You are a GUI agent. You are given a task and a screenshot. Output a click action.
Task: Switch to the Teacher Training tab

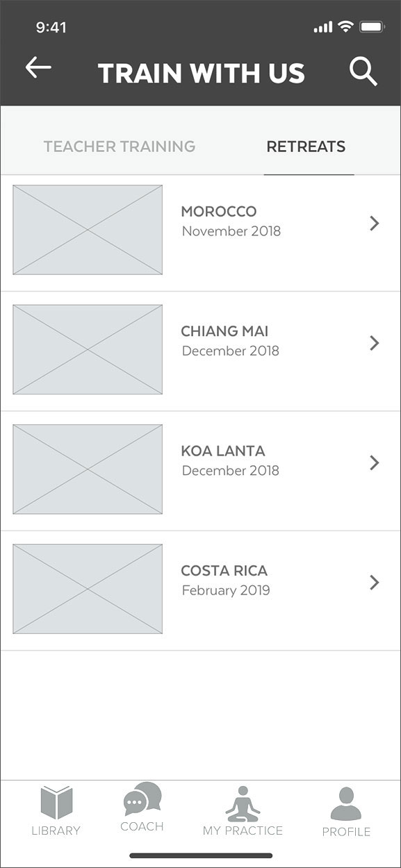[120, 147]
